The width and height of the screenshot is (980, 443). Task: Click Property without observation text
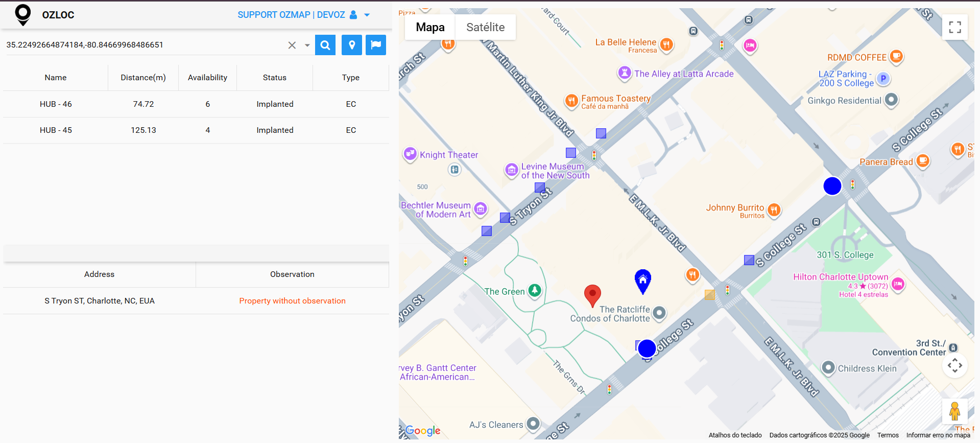coord(293,301)
